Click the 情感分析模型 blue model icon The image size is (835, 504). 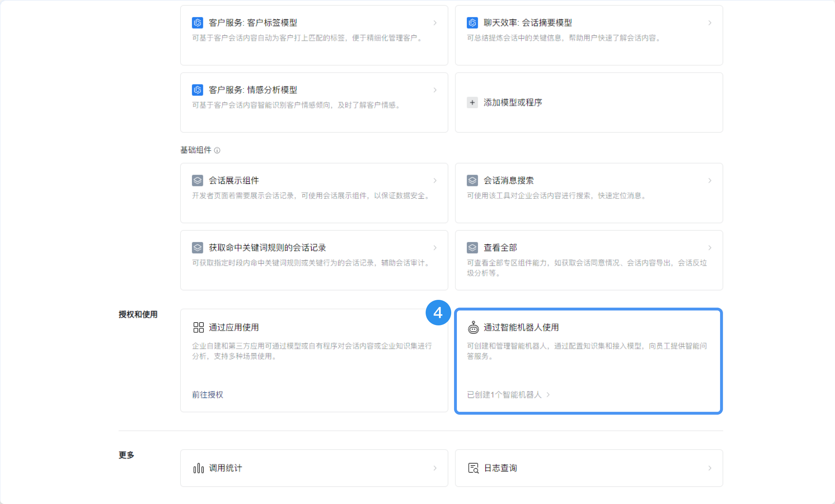click(198, 90)
